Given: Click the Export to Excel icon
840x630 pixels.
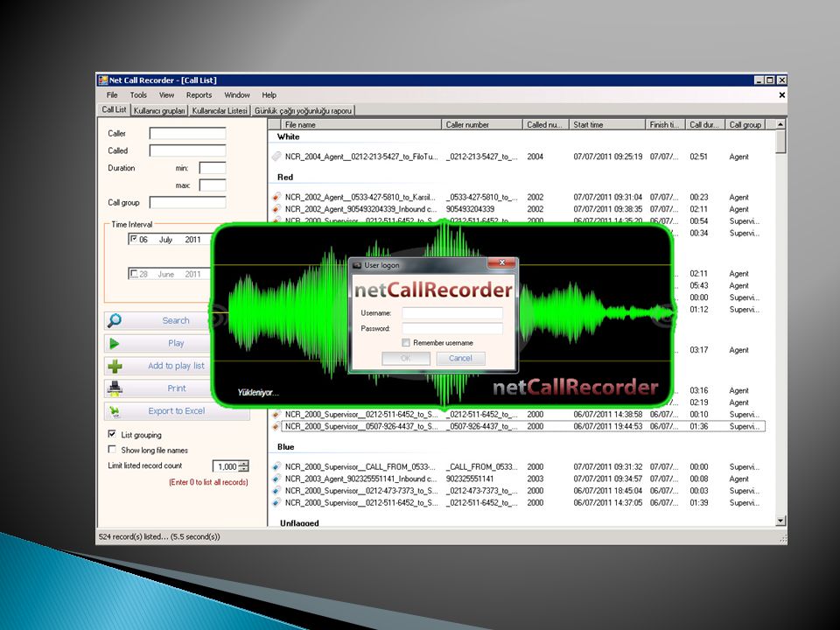Looking at the screenshot, I should coord(115,411).
